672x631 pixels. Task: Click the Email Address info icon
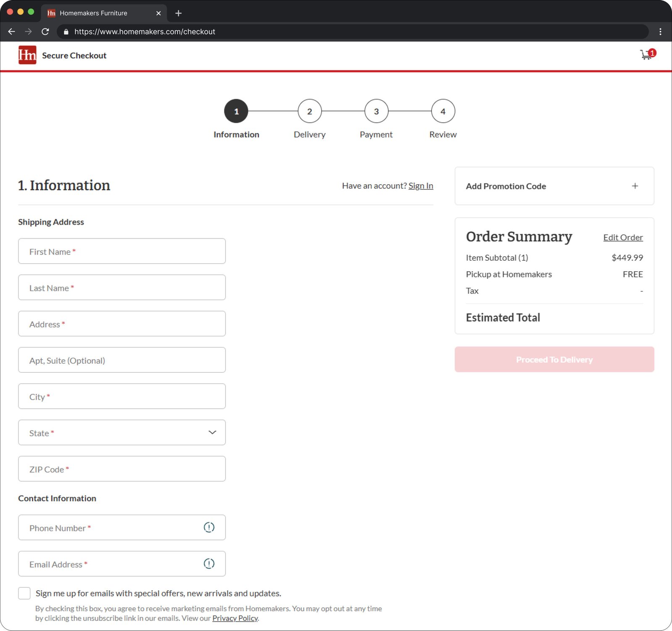point(209,563)
